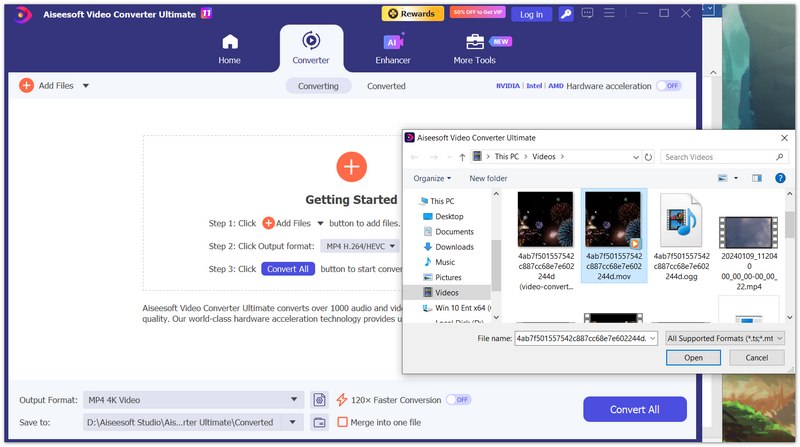This screenshot has width=800, height=447.
Task: Click the Add Files plus icon in toolbar
Action: point(27,85)
